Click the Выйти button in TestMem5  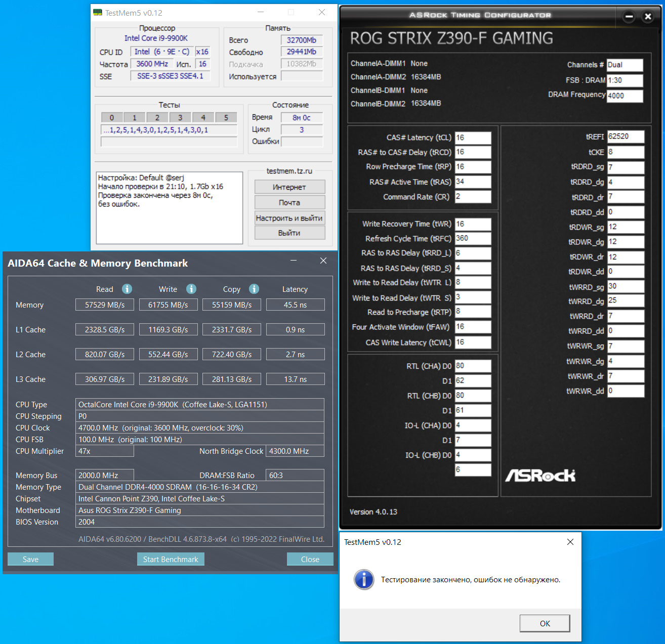click(289, 233)
